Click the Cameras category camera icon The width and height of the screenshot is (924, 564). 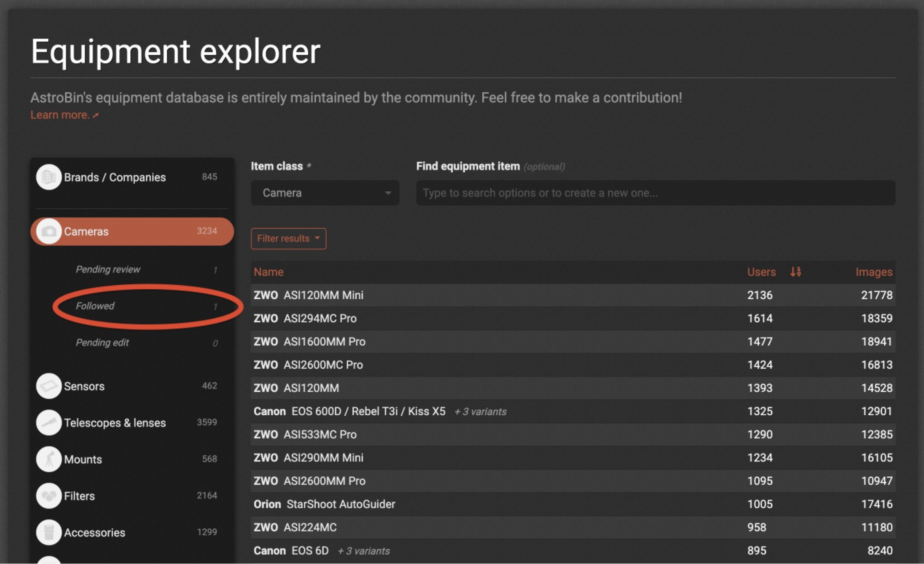(x=49, y=231)
